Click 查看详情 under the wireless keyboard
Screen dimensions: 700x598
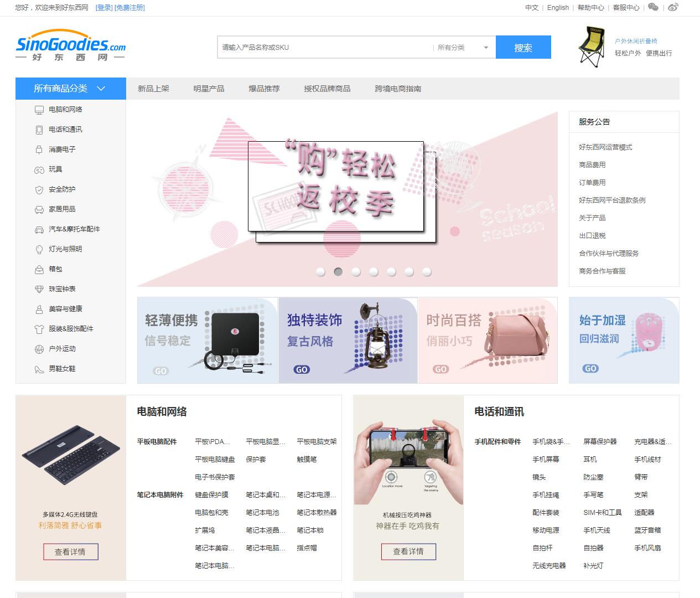pyautogui.click(x=71, y=552)
